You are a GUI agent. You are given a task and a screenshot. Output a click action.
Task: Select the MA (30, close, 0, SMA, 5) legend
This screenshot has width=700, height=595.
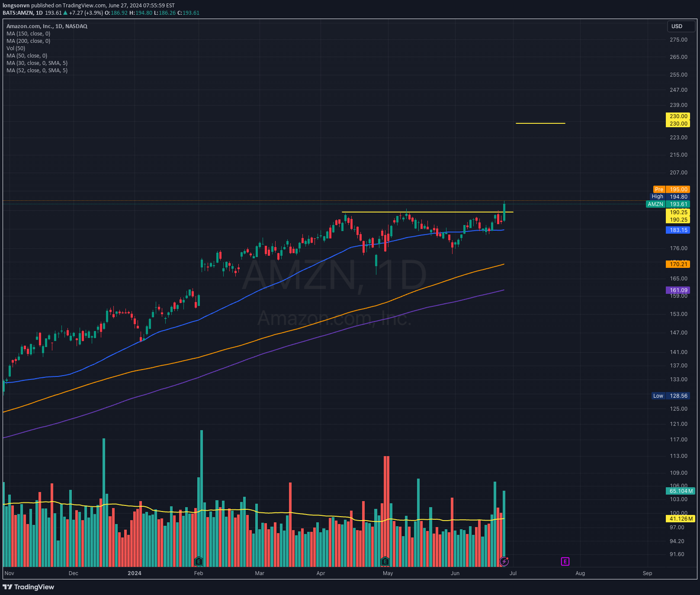37,63
